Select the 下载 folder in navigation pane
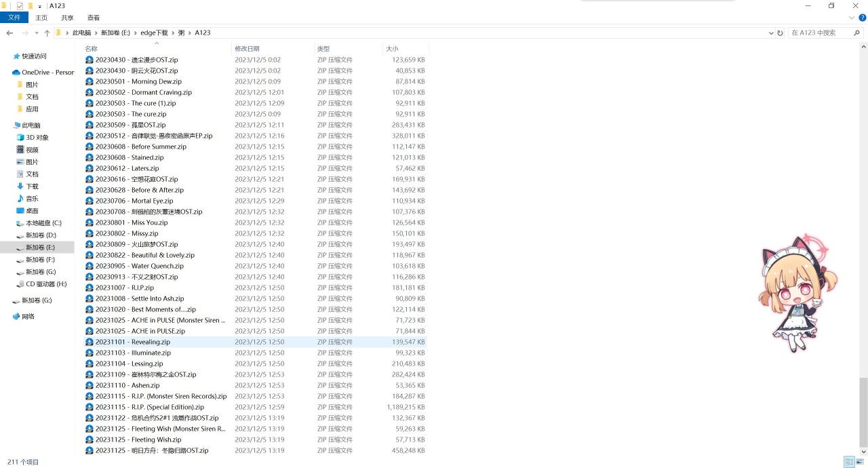This screenshot has width=868, height=468. 32,187
